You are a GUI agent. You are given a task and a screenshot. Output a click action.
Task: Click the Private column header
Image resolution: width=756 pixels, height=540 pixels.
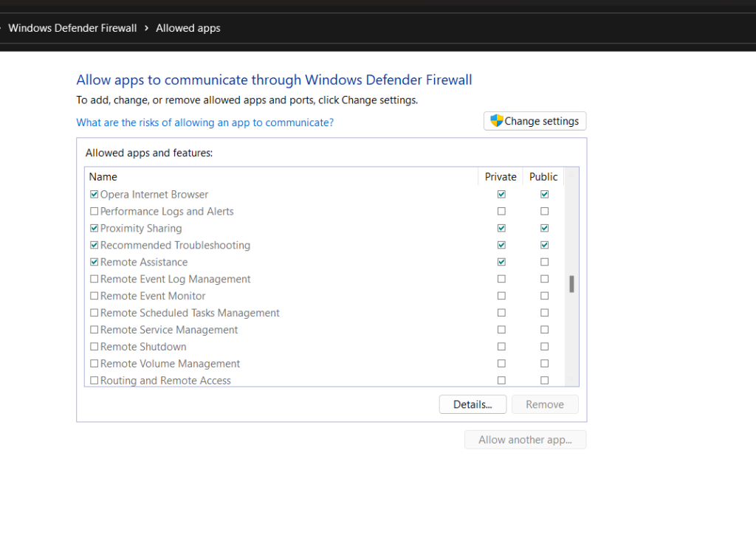click(501, 177)
